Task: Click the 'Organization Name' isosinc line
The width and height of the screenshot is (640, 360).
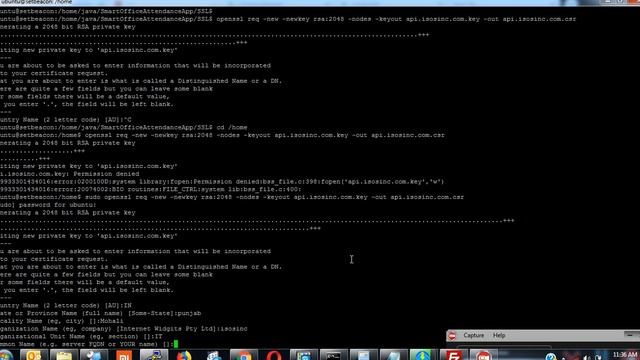Action: pyautogui.click(x=124, y=329)
